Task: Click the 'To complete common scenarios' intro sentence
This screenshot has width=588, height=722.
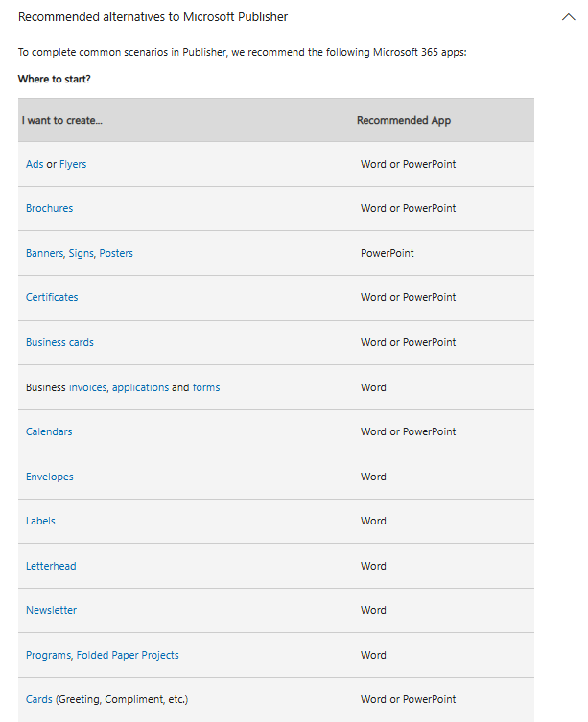Action: (x=243, y=52)
